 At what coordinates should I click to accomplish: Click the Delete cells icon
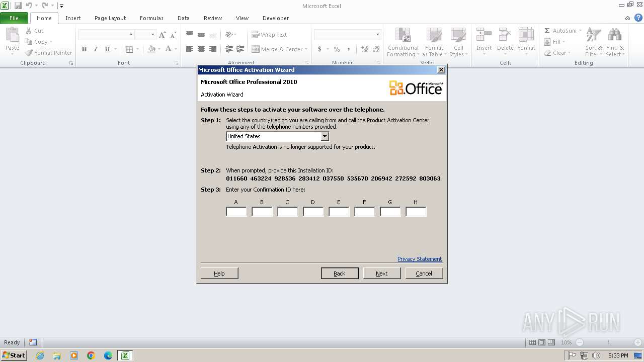(x=505, y=35)
